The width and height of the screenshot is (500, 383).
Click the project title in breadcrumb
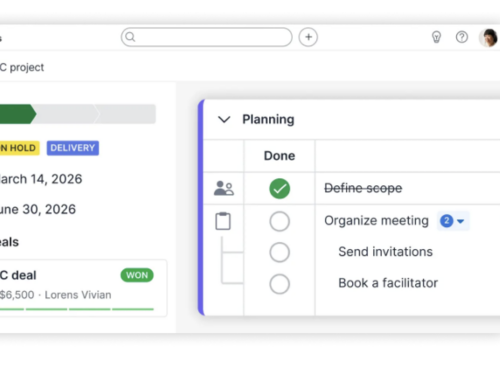click(22, 67)
